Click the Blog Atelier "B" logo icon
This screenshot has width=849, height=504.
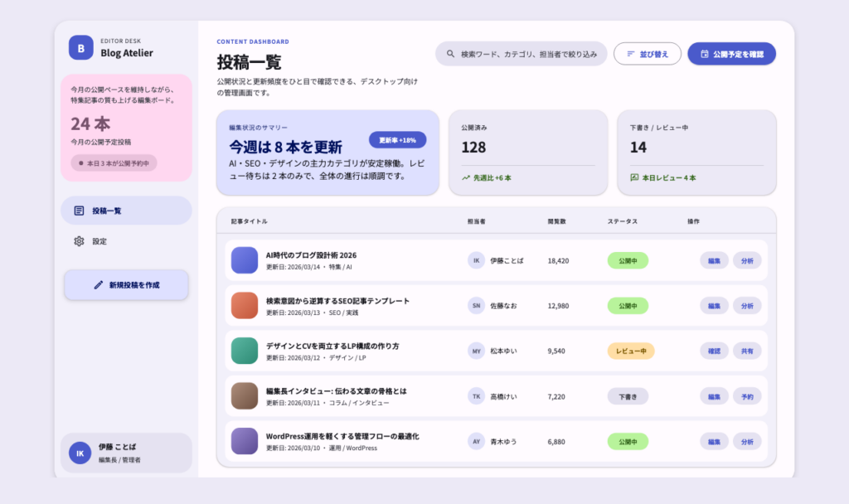click(x=80, y=48)
